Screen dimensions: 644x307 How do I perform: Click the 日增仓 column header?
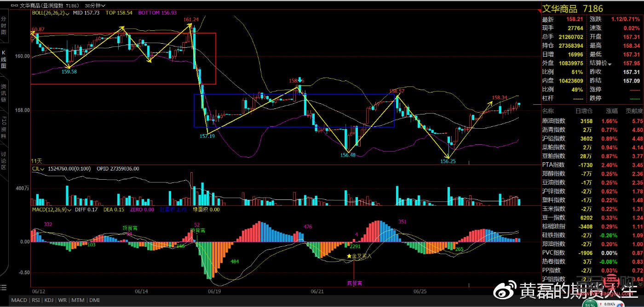pos(583,111)
